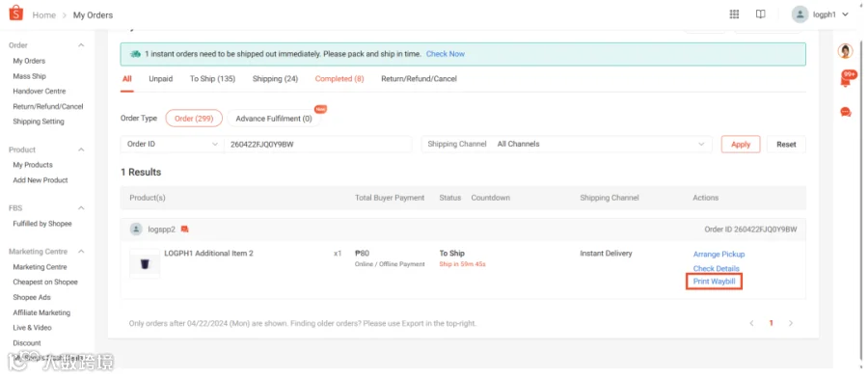The image size is (868, 378).
Task: Click the LOGPH1 Additional Item 2 name
Action: (208, 253)
